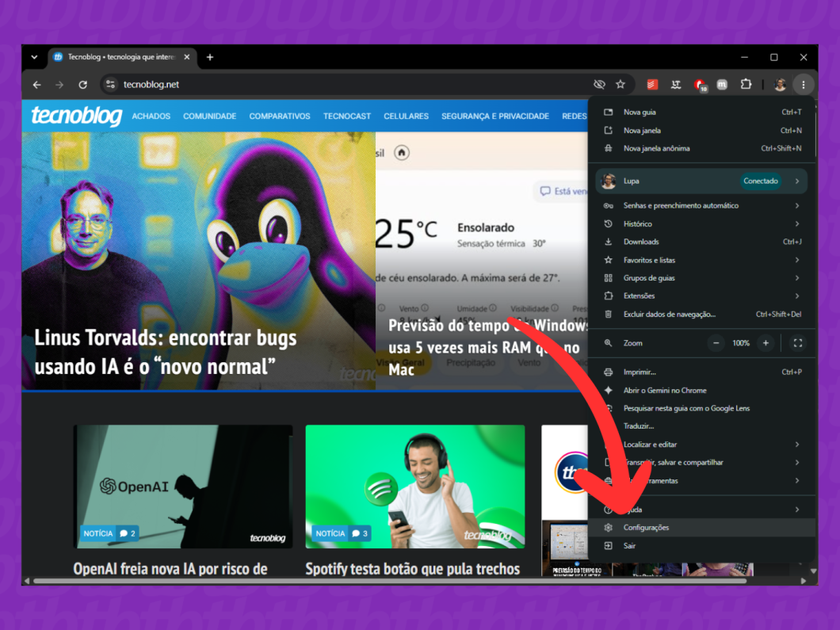Screen dimensions: 840x630
Task: Click the Chrome three-dot menu button
Action: [803, 84]
